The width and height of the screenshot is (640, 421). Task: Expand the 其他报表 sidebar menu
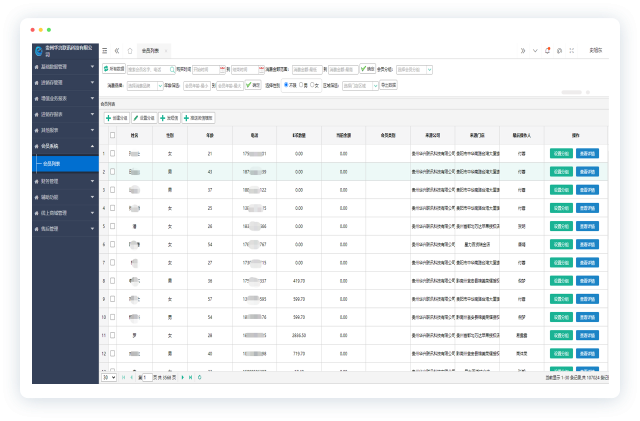point(65,130)
